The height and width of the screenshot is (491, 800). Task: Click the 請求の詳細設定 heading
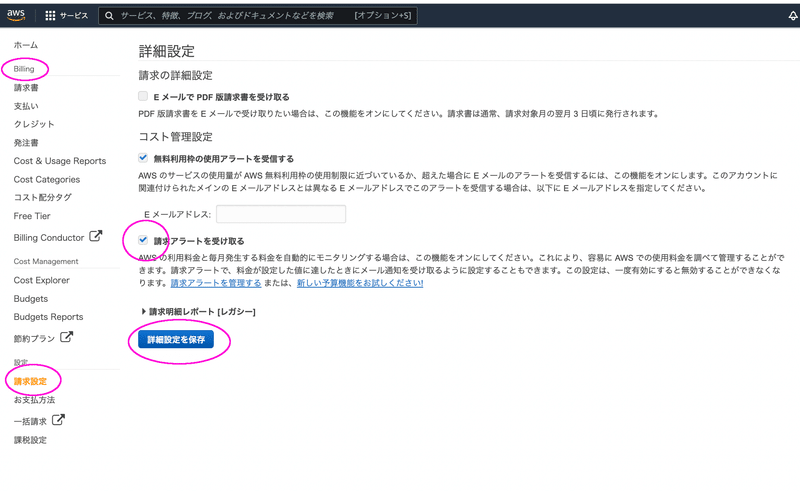176,76
